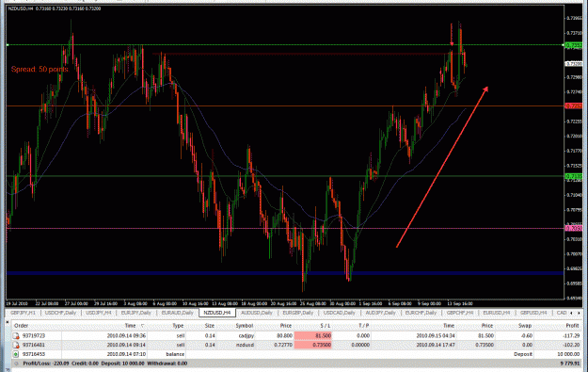Screen dimensions: 588x372
Task: Click open price 80.800
Action: point(285,335)
